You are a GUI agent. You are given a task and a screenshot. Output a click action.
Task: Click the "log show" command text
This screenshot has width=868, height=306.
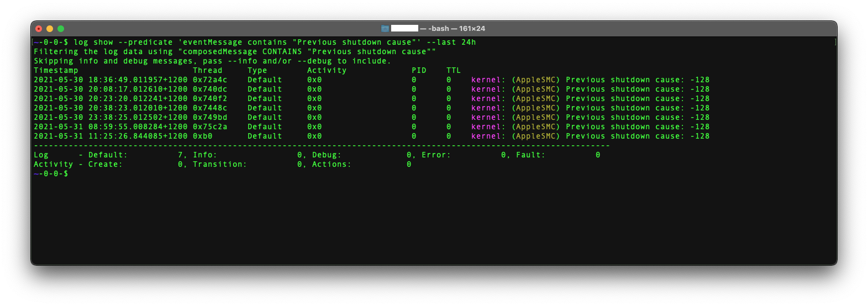93,43
